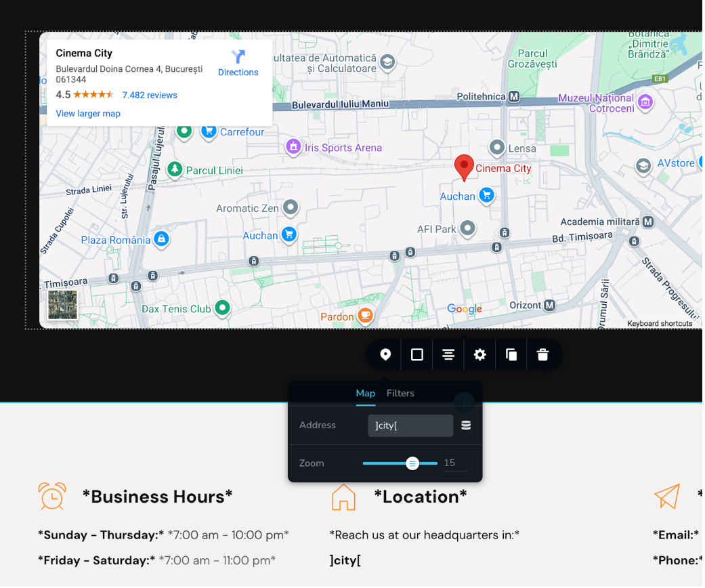
Task: Delete the map with trash icon
Action: (x=542, y=355)
